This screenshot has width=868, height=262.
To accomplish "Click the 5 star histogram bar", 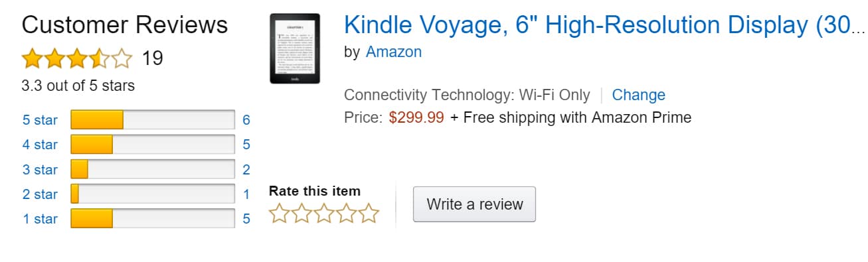I will [x=153, y=120].
